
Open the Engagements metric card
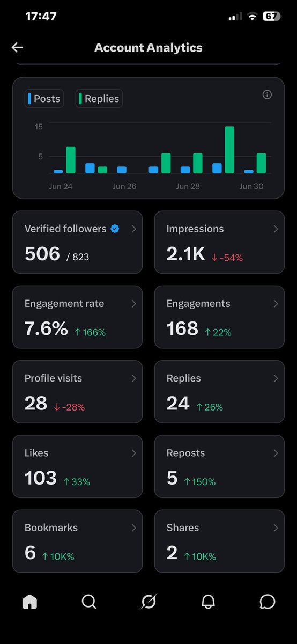(219, 317)
